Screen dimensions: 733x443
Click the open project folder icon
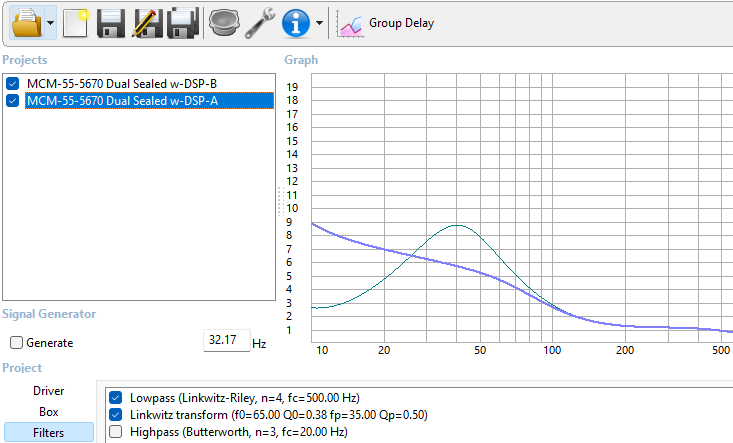point(25,21)
